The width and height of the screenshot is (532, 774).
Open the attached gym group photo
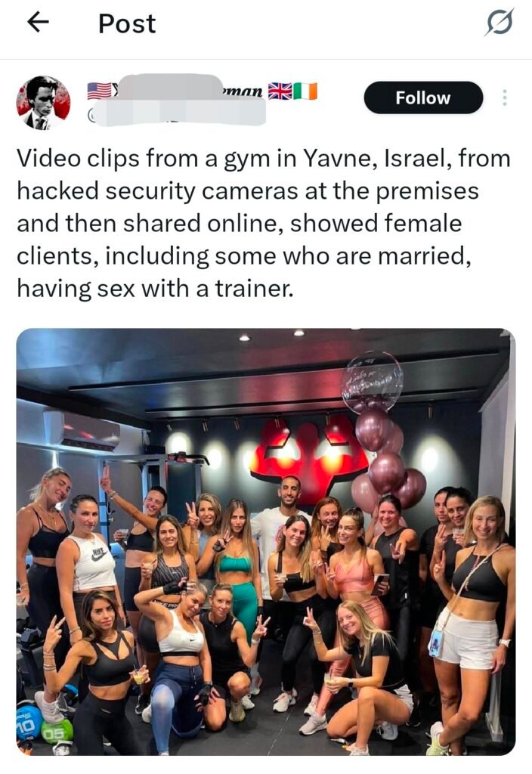pyautogui.click(x=265, y=541)
